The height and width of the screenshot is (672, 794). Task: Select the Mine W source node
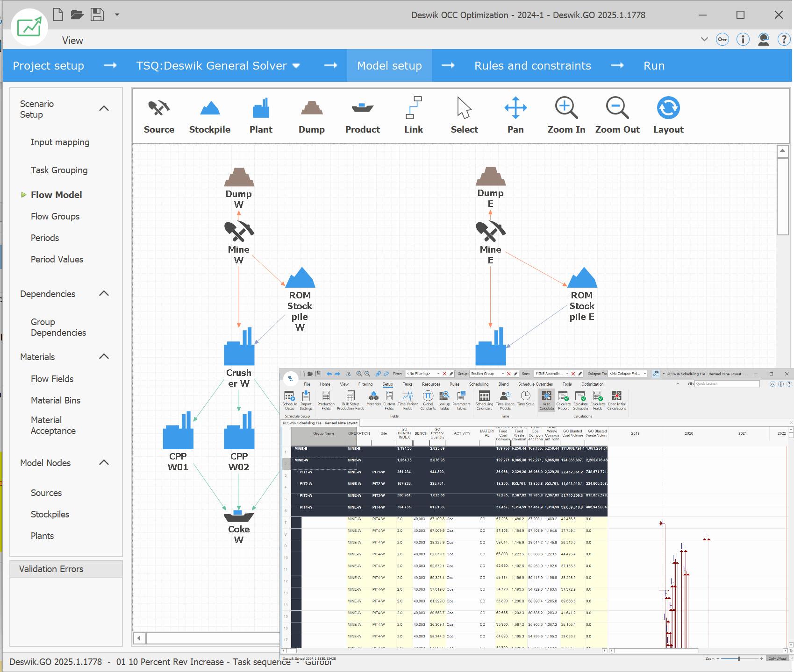[239, 243]
